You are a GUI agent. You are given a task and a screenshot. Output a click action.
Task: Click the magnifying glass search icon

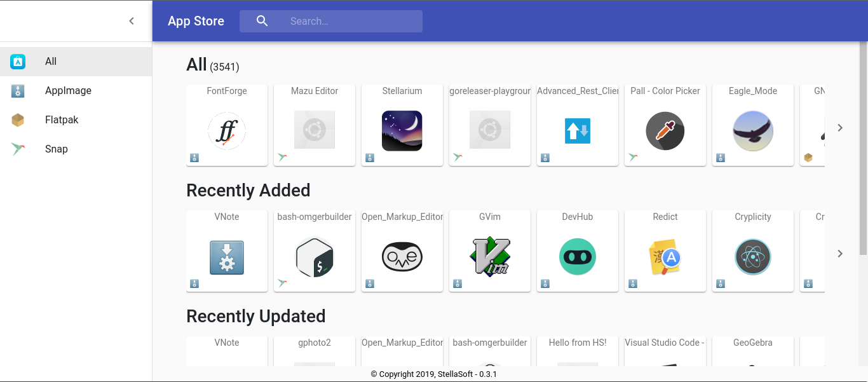(x=262, y=21)
